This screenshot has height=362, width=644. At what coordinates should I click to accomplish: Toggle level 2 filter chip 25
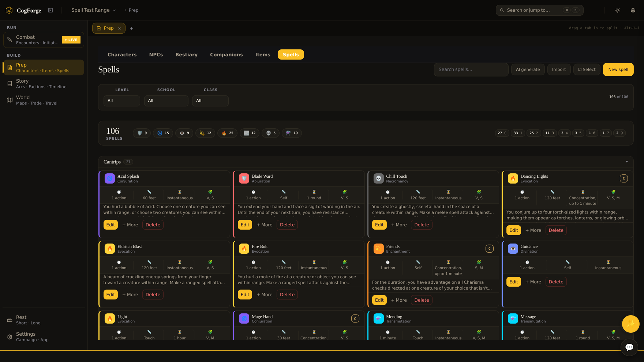[534, 133]
